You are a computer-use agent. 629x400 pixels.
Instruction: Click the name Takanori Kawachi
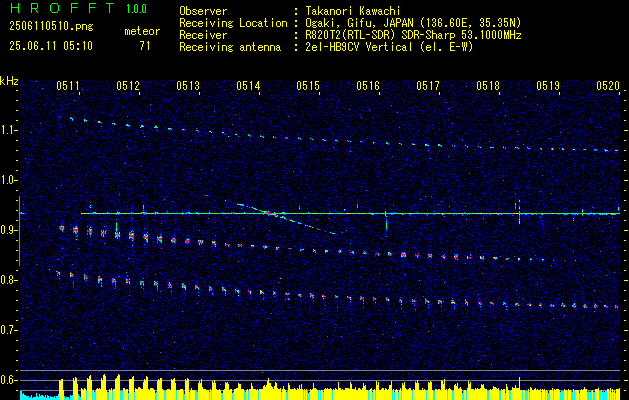coord(352,11)
